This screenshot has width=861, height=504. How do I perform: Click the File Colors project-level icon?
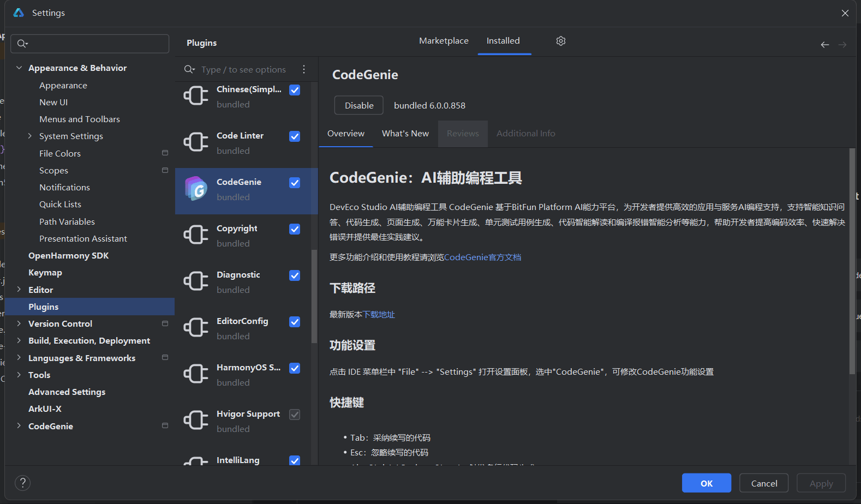click(x=165, y=153)
